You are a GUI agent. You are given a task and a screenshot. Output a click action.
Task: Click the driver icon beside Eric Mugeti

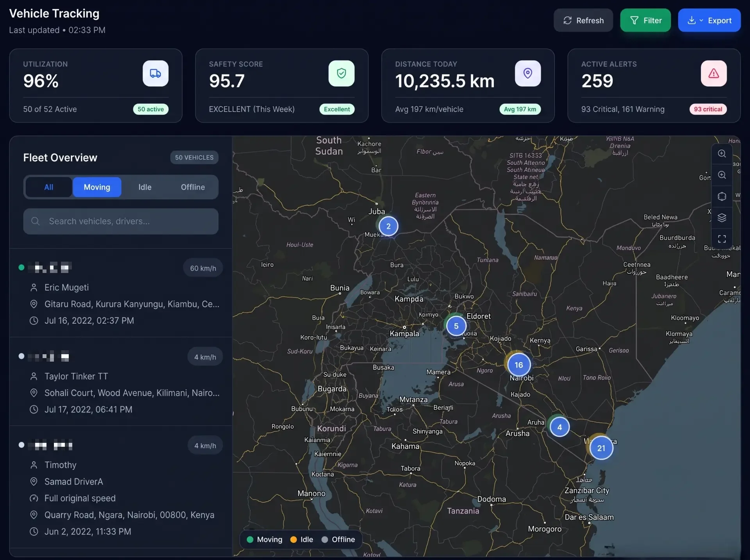(x=34, y=287)
